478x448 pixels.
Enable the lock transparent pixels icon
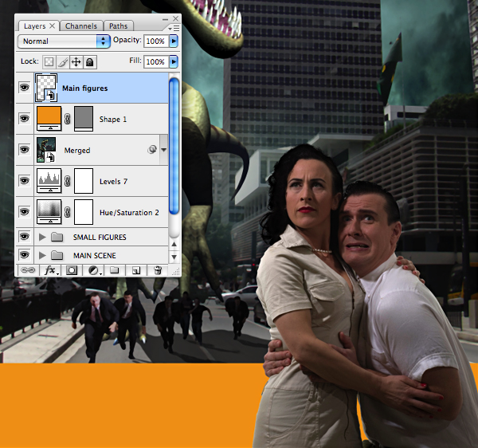click(49, 62)
